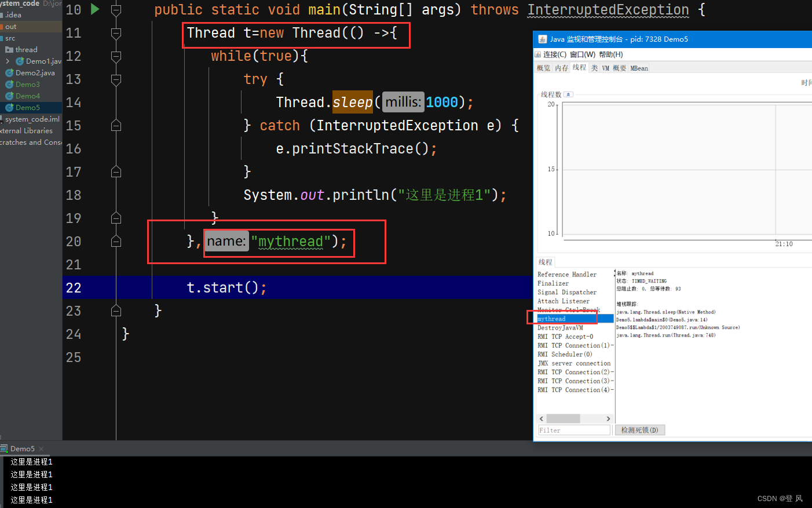The height and width of the screenshot is (508, 812).
Task: Click the fold end marker on line 19
Action: tap(116, 218)
